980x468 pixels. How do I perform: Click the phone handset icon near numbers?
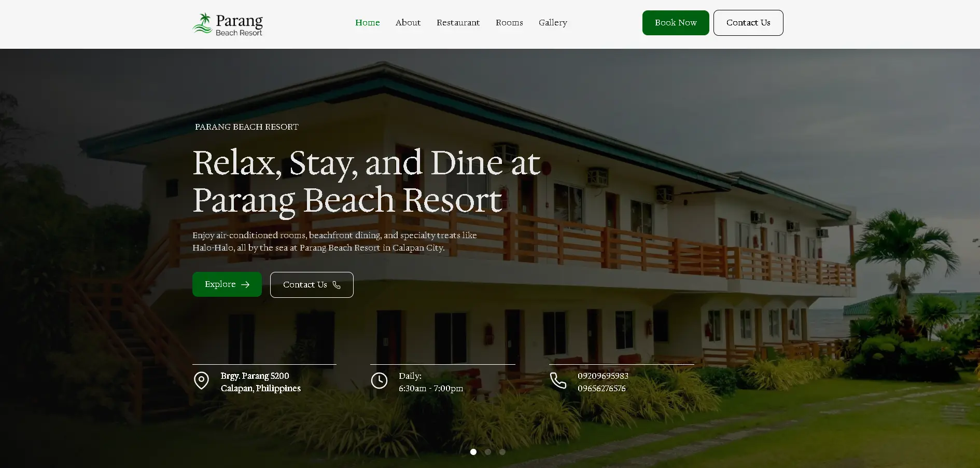pos(558,380)
